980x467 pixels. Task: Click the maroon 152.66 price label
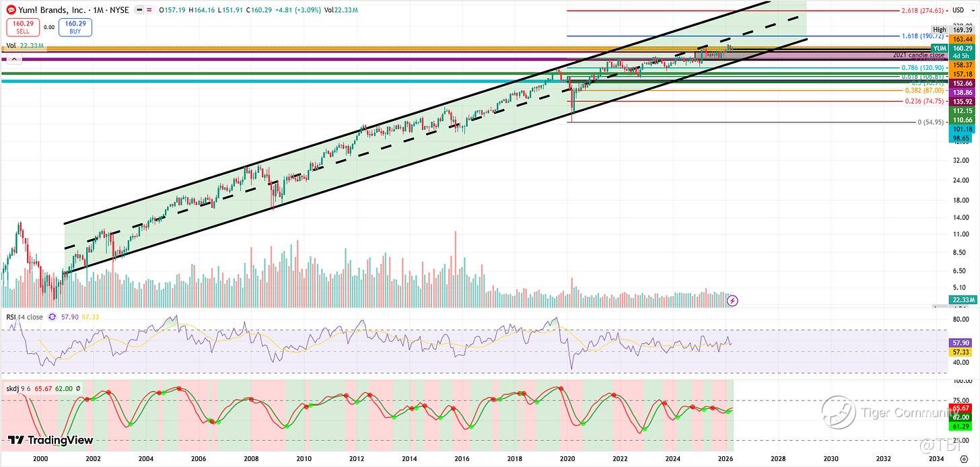click(x=962, y=83)
